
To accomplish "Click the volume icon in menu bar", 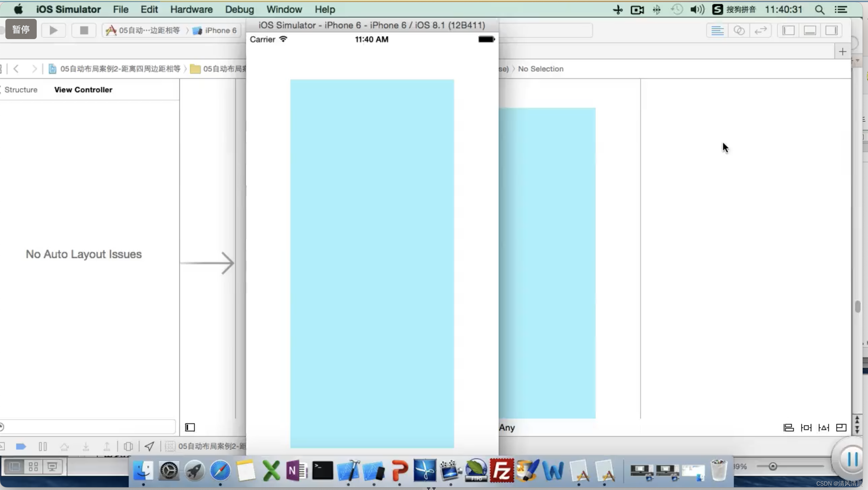I will coord(697,9).
